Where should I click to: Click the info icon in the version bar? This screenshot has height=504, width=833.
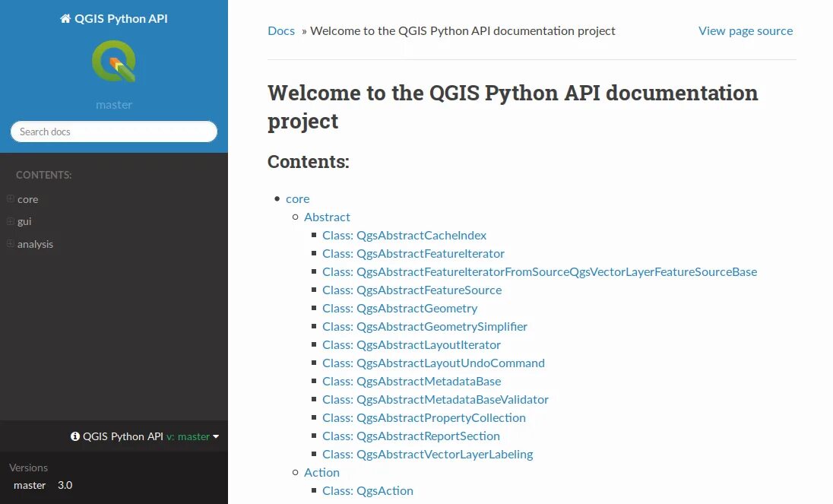tap(75, 436)
